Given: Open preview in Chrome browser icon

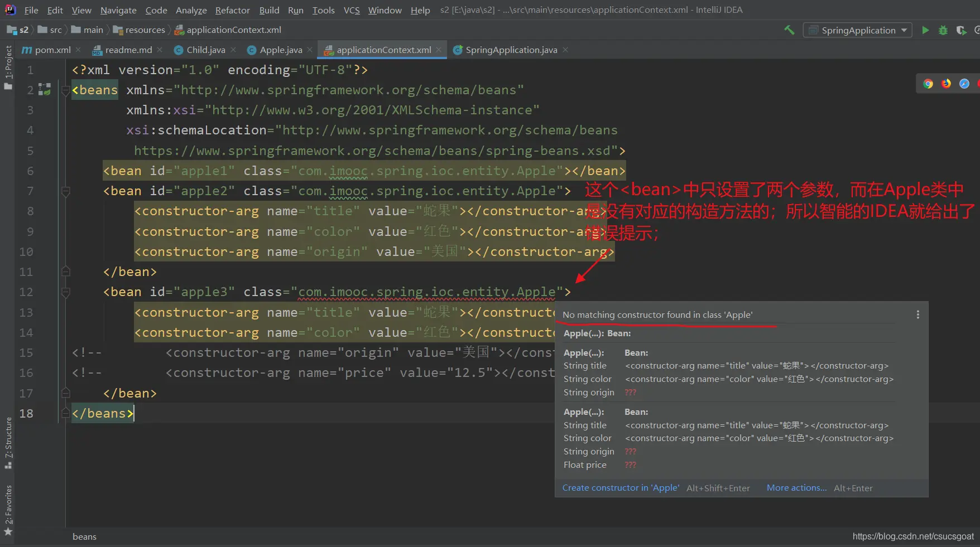Looking at the screenshot, I should coord(928,84).
